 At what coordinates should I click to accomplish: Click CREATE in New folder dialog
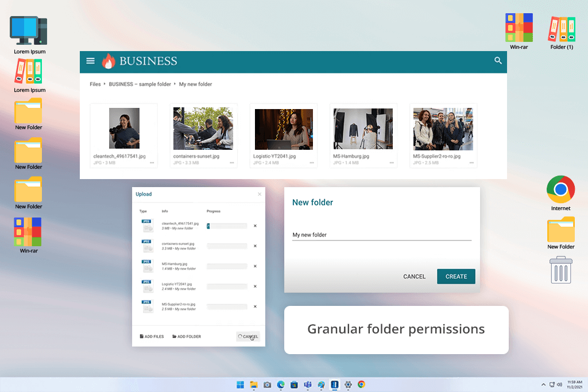tap(456, 277)
